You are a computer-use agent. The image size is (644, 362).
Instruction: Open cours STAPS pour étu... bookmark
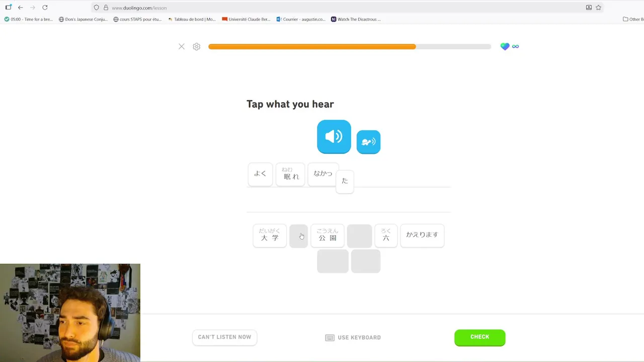tap(137, 19)
